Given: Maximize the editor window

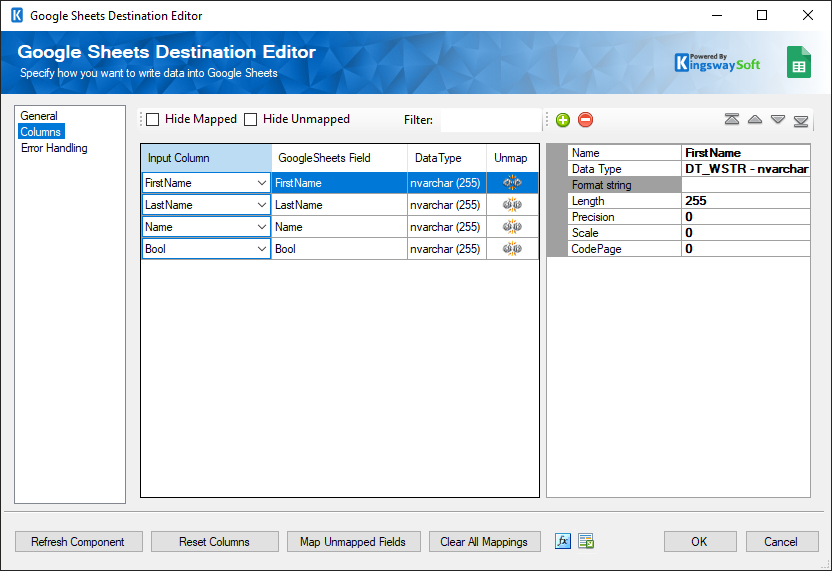Looking at the screenshot, I should pyautogui.click(x=762, y=15).
